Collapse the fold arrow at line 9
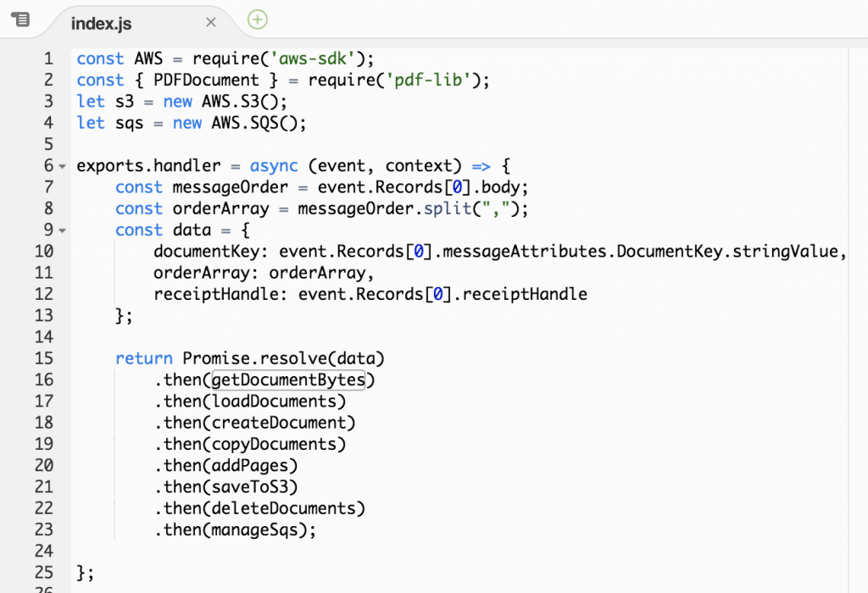868x593 pixels. [x=63, y=230]
